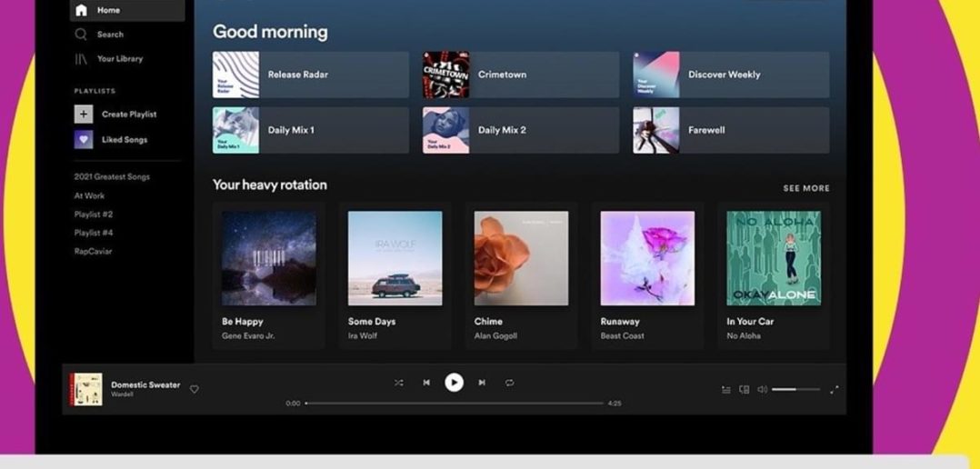
Task: Open Liked Songs label
Action: pos(125,140)
